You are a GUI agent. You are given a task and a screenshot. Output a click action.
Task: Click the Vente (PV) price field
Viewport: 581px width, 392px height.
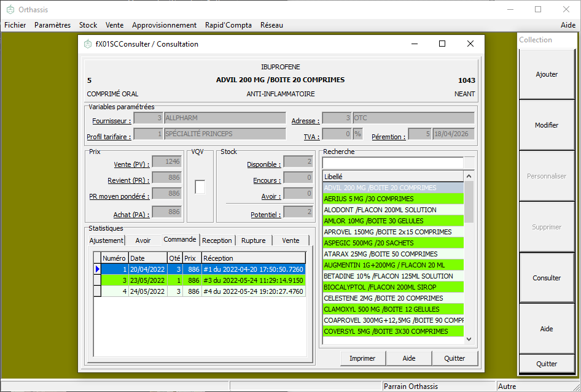(x=166, y=161)
